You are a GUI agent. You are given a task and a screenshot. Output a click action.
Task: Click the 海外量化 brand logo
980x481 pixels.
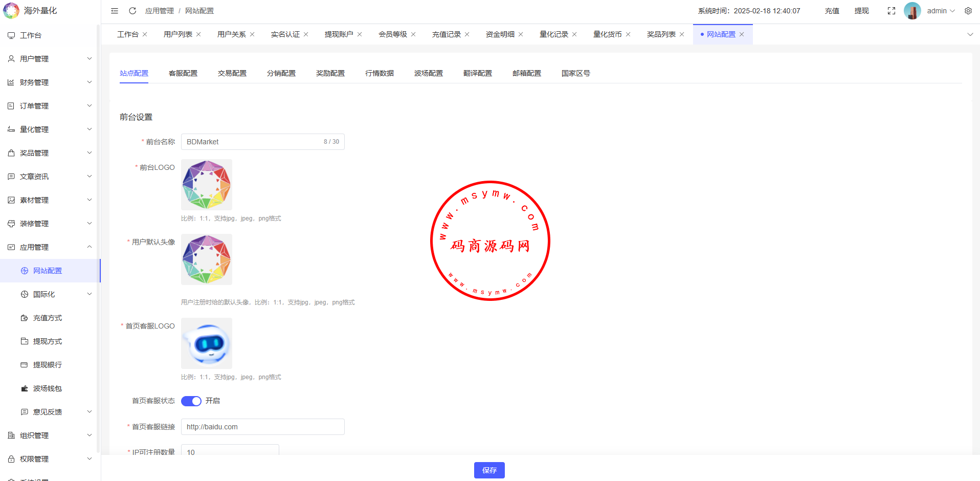coord(11,10)
